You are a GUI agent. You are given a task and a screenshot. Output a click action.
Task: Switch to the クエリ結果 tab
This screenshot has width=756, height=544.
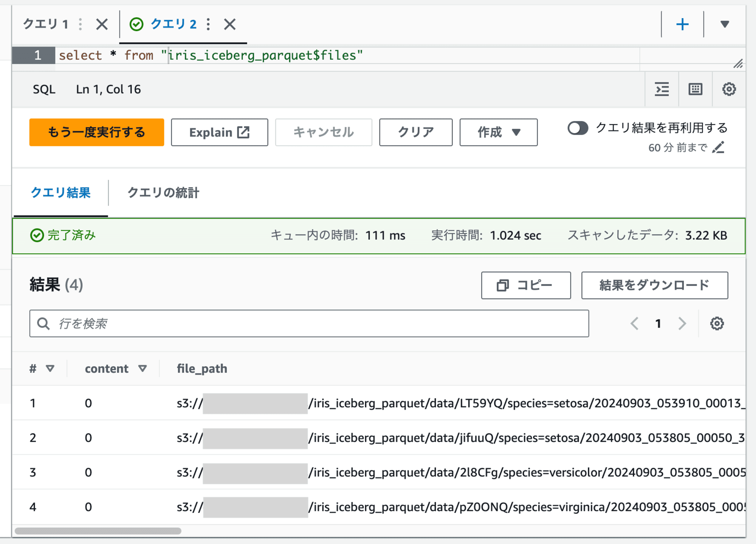tap(60, 193)
